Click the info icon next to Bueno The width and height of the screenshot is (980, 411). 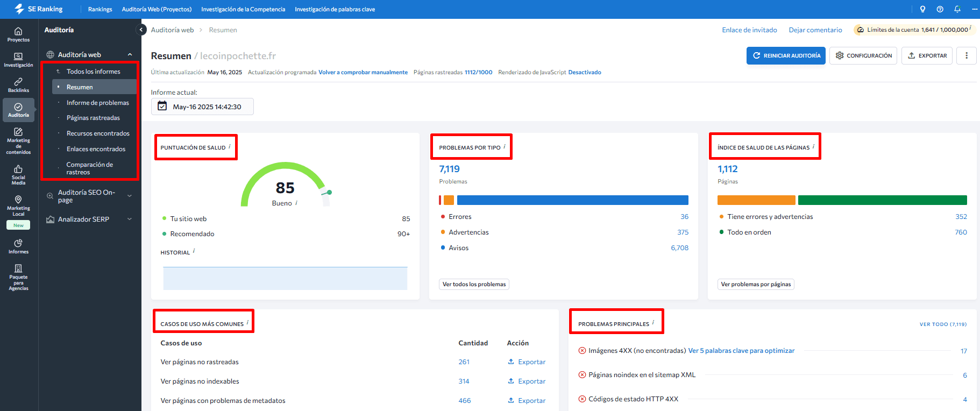coord(296,203)
